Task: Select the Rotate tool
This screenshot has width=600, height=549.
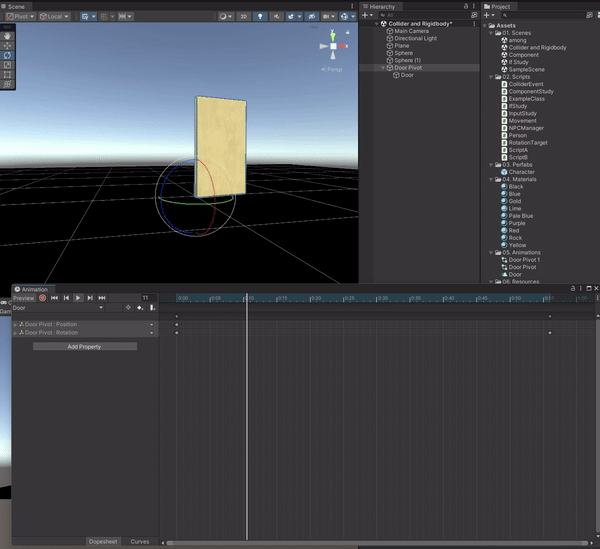Action: click(x=7, y=55)
